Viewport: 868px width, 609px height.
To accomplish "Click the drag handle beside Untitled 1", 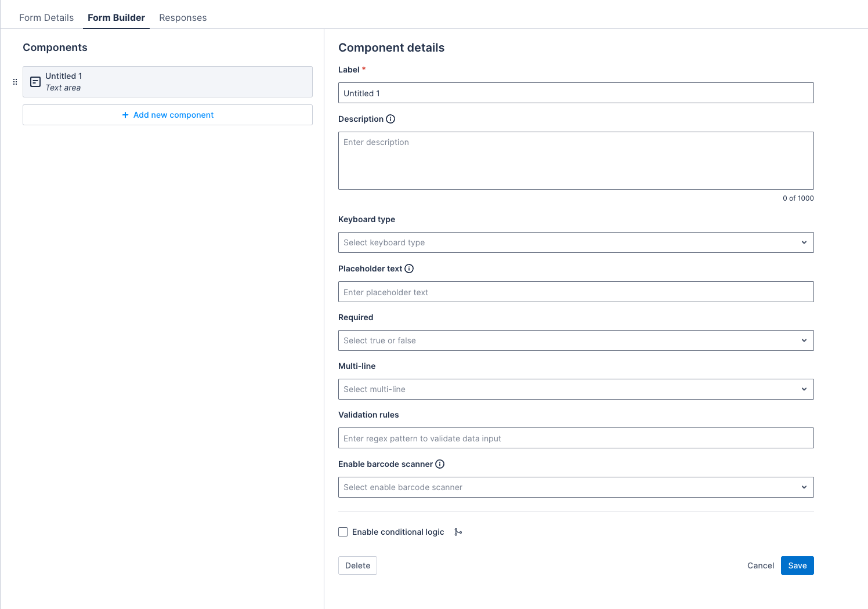I will 15,82.
